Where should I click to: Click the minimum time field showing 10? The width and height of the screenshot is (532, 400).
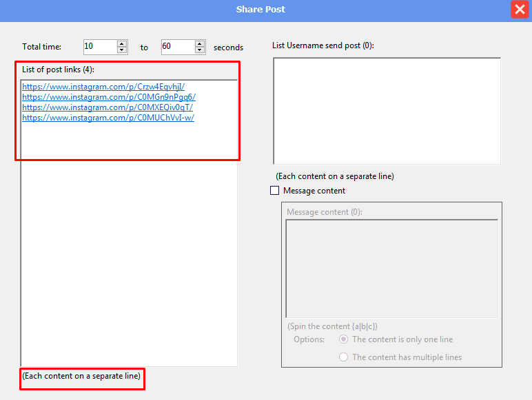click(x=99, y=47)
